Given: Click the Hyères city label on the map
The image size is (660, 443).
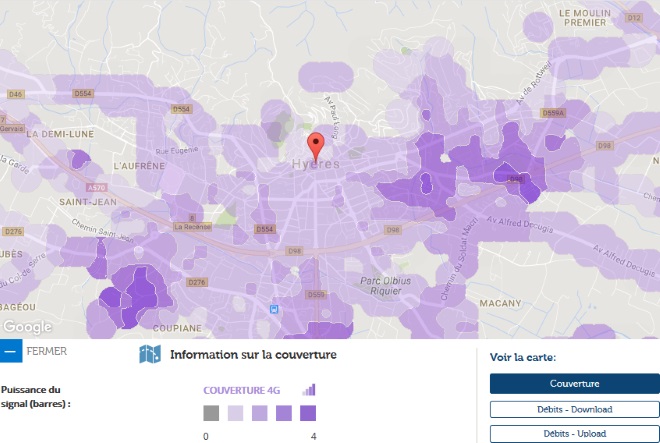Looking at the screenshot, I should point(316,164).
